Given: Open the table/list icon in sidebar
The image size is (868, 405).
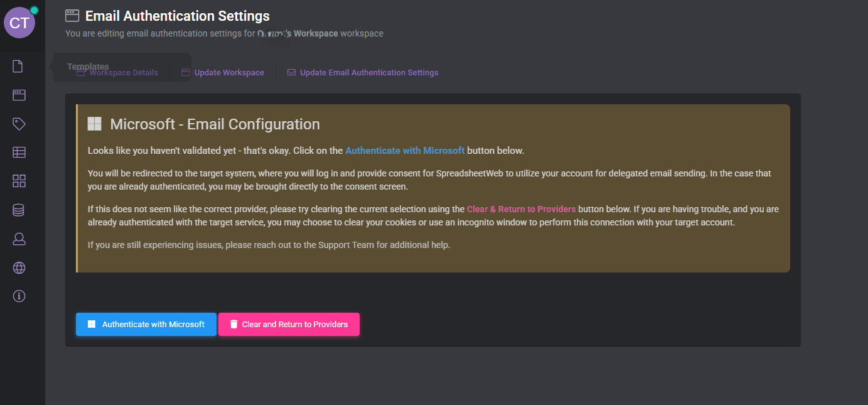Looking at the screenshot, I should point(19,152).
